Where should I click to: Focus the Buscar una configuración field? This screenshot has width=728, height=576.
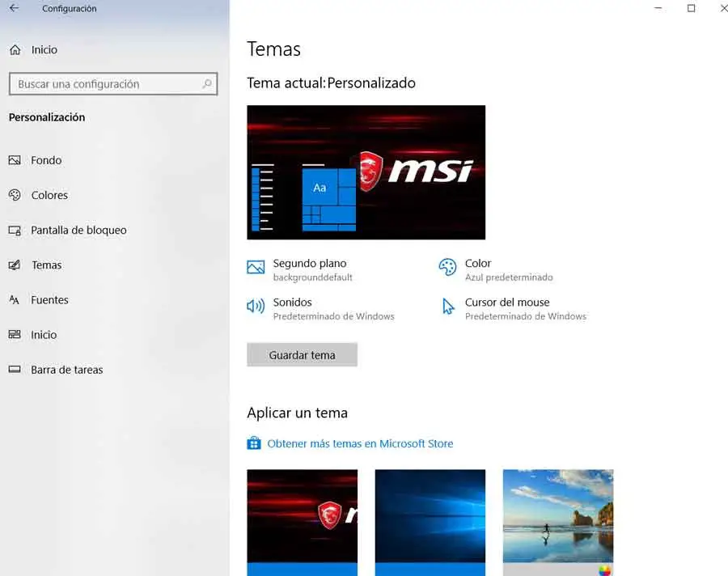(x=113, y=83)
